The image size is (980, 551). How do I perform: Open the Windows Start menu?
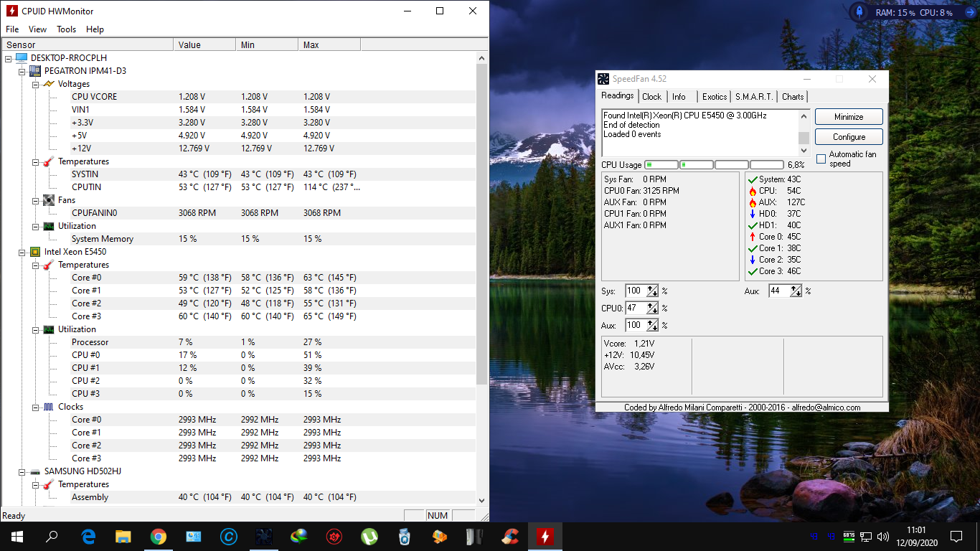17,536
